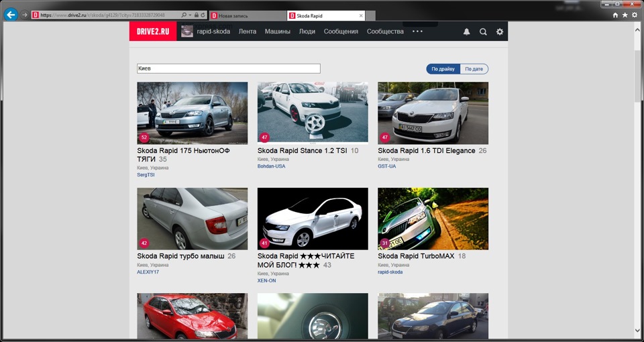The image size is (644, 342).
Task: Open site search magnifier icon
Action: pyautogui.click(x=483, y=32)
